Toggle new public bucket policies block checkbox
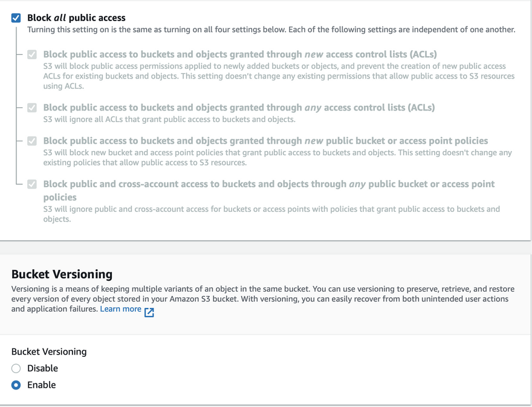This screenshot has height=407, width=532. point(32,141)
